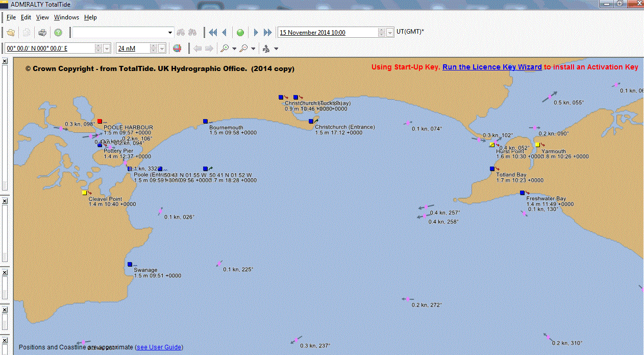Click the Open folder toolbar icon
Image resolution: width=644 pixels, height=355 pixels.
point(11,33)
